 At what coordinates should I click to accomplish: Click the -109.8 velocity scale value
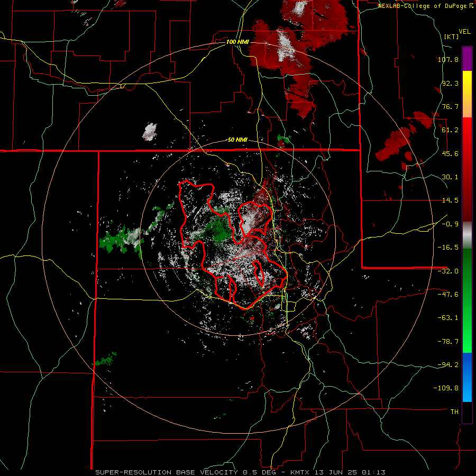pyautogui.click(x=446, y=388)
